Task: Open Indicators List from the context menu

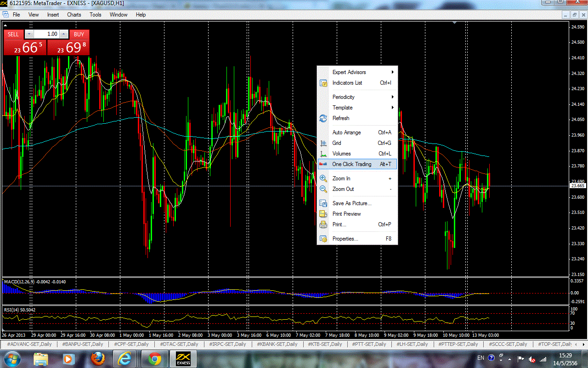Action: (x=357, y=83)
